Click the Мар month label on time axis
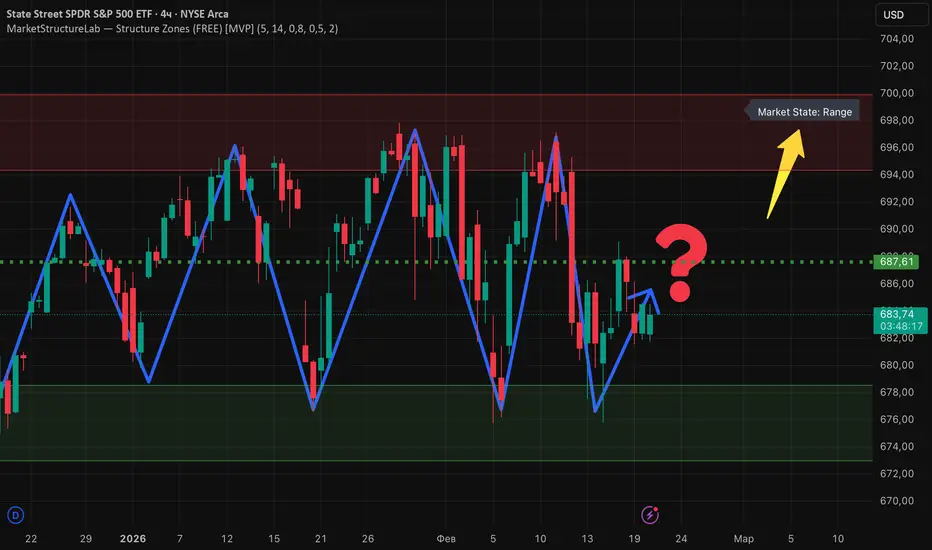The image size is (932, 550). (x=744, y=539)
